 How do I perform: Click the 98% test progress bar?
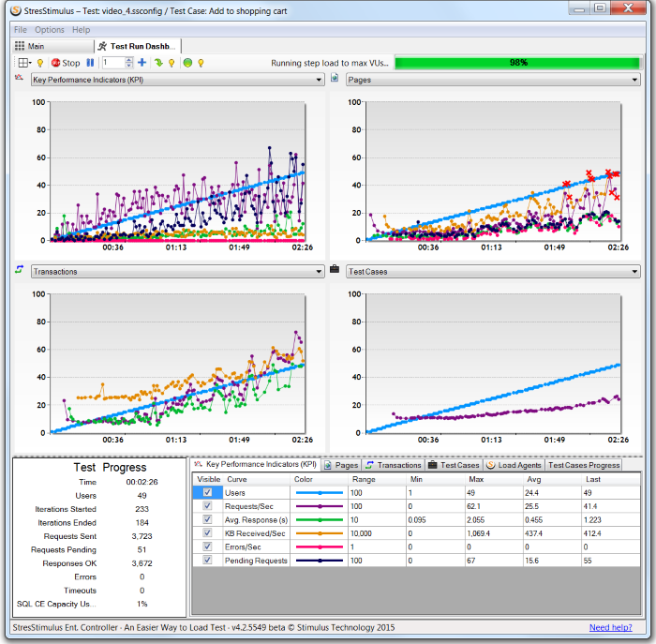[x=517, y=63]
